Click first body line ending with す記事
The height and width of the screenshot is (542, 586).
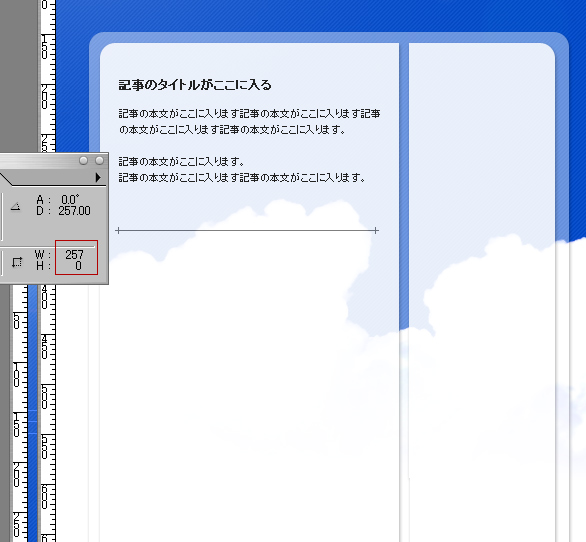[x=249, y=113]
